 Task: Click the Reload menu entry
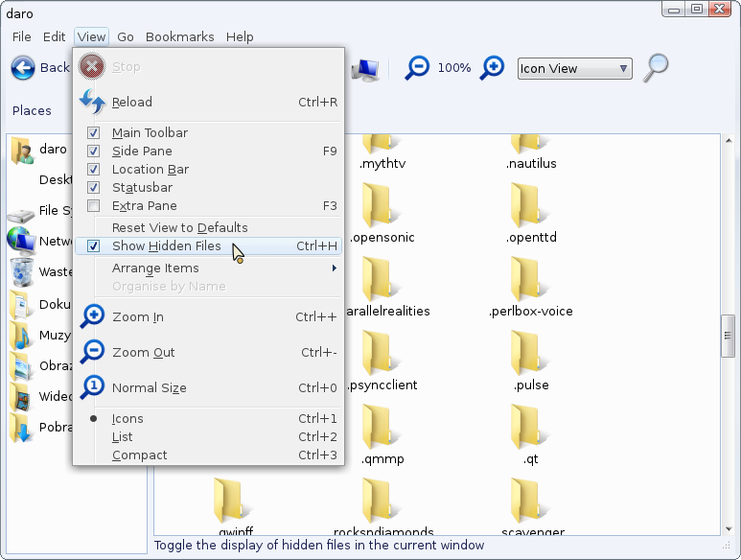point(208,102)
